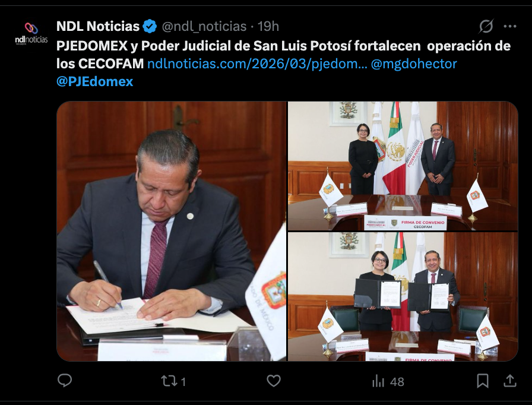This screenshot has width=532, height=405.
Task: Open NDL Noticias profile avatar logo
Action: (x=31, y=34)
